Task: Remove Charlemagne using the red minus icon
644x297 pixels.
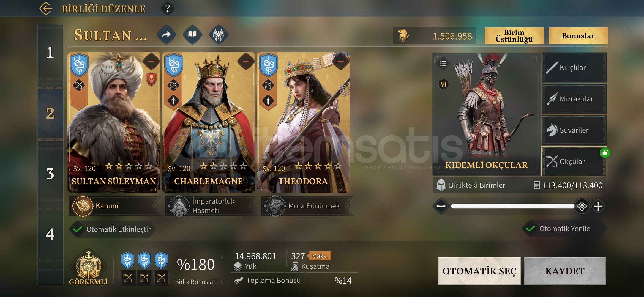Action: [x=246, y=61]
